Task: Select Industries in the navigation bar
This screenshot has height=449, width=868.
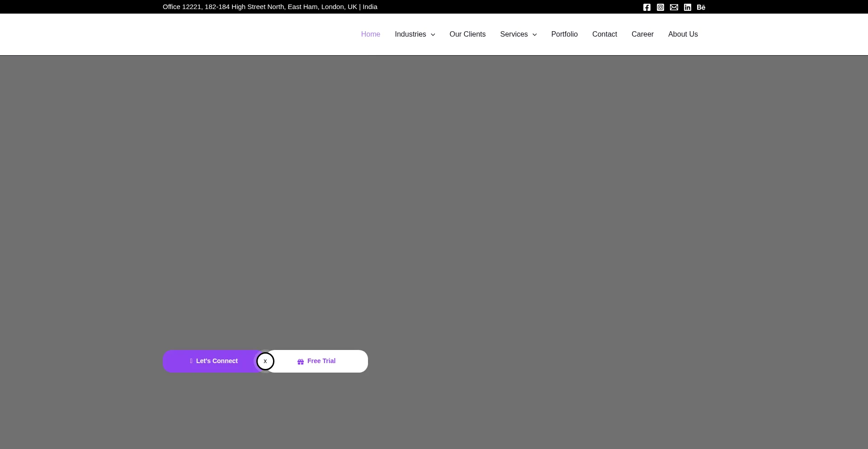Action: pos(410,34)
